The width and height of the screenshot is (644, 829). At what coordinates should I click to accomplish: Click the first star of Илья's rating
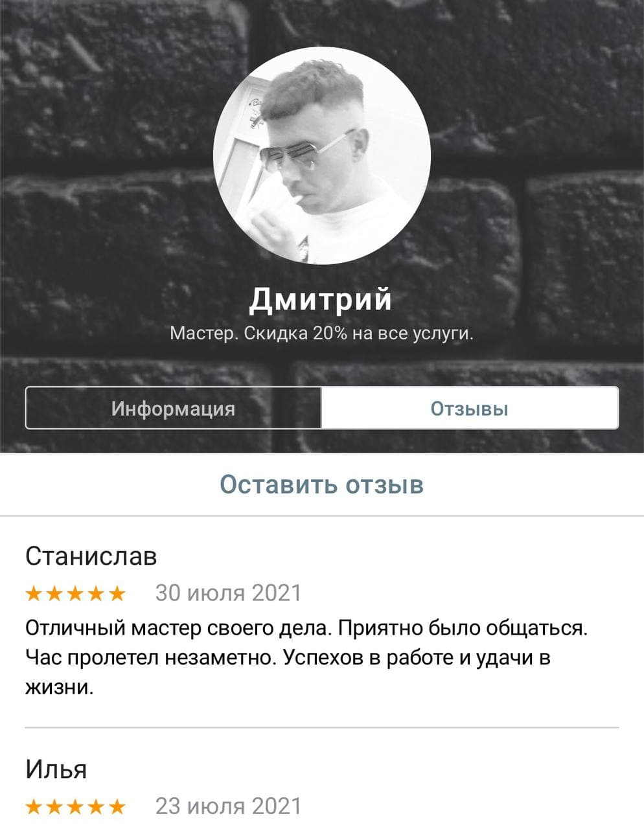[x=34, y=806]
